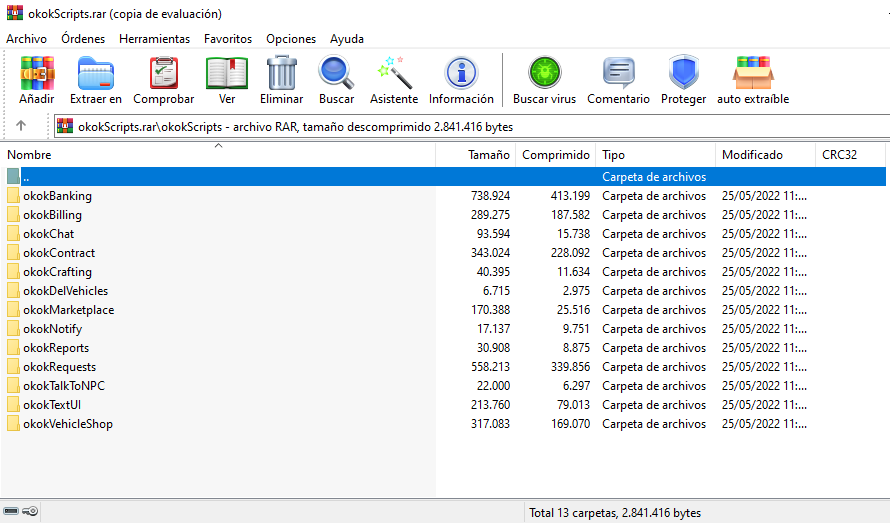Viewport: 890px width, 523px height.
Task: Click the auto extraíble icon
Action: tap(753, 73)
